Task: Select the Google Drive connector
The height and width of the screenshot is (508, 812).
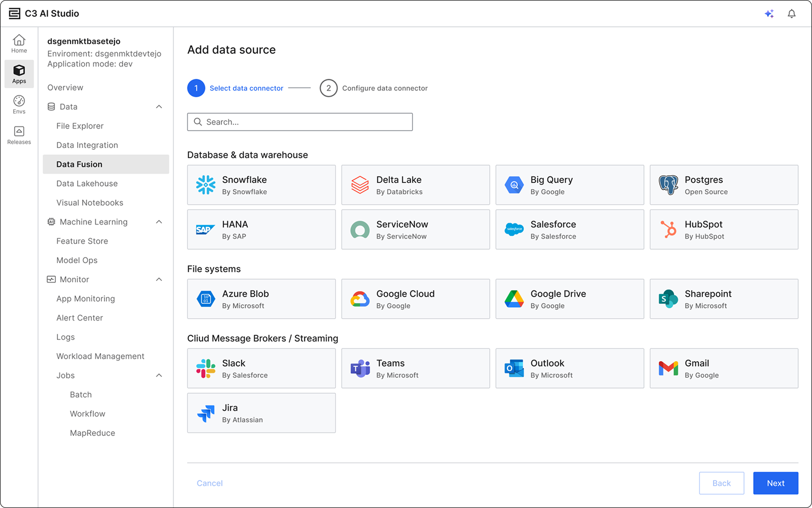Action: pos(569,299)
